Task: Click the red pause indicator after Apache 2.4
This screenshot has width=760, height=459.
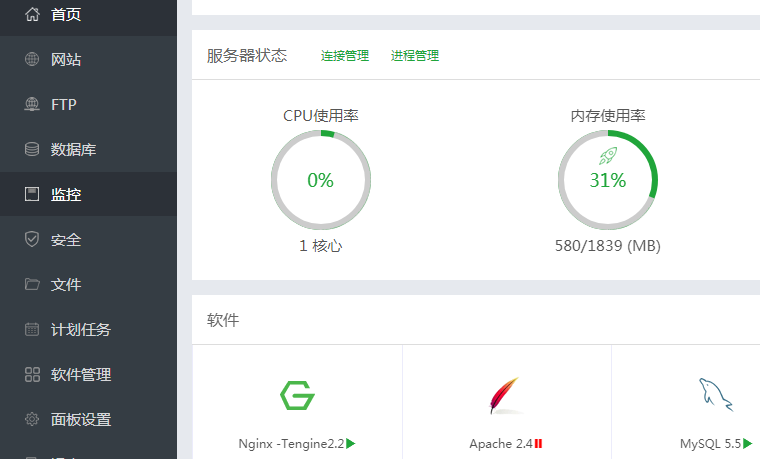Action: [x=538, y=443]
